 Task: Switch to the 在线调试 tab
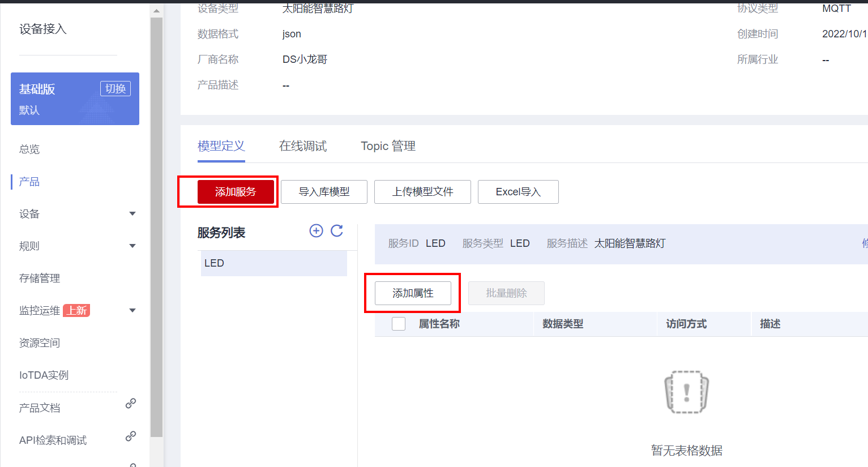[303, 146]
